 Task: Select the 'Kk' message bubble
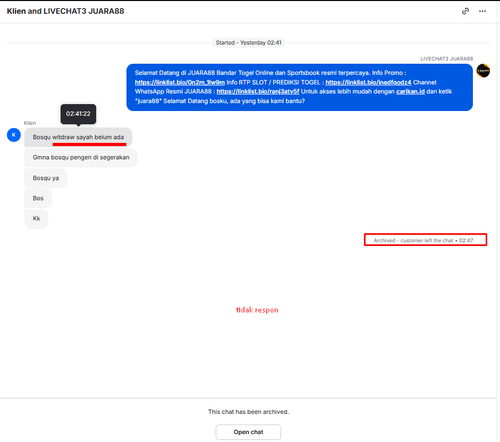click(36, 219)
